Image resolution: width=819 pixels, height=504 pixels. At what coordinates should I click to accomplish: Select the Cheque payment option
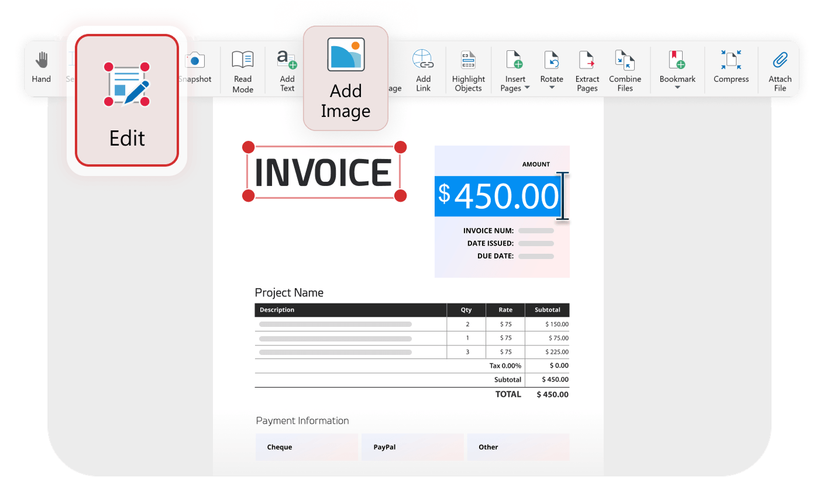click(x=307, y=447)
